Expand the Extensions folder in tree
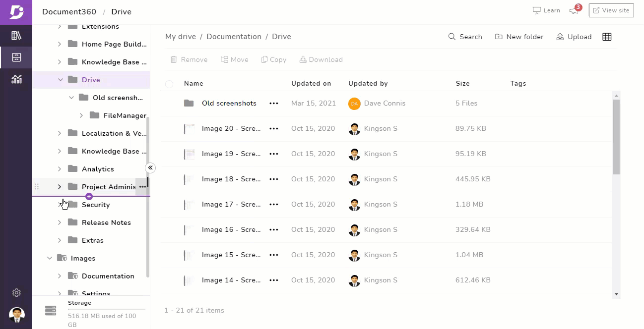 coord(60,26)
